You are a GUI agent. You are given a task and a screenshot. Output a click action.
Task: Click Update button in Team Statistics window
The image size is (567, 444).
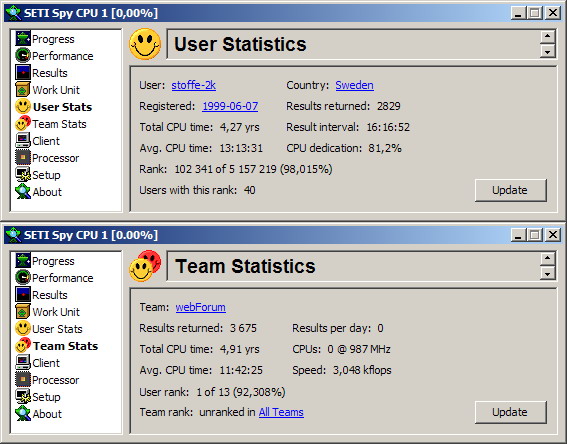click(510, 412)
